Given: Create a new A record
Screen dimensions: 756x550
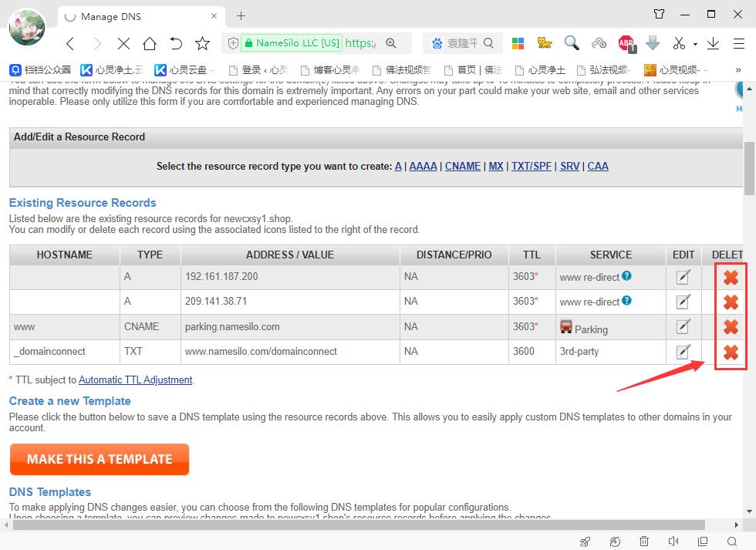Looking at the screenshot, I should click(398, 167).
